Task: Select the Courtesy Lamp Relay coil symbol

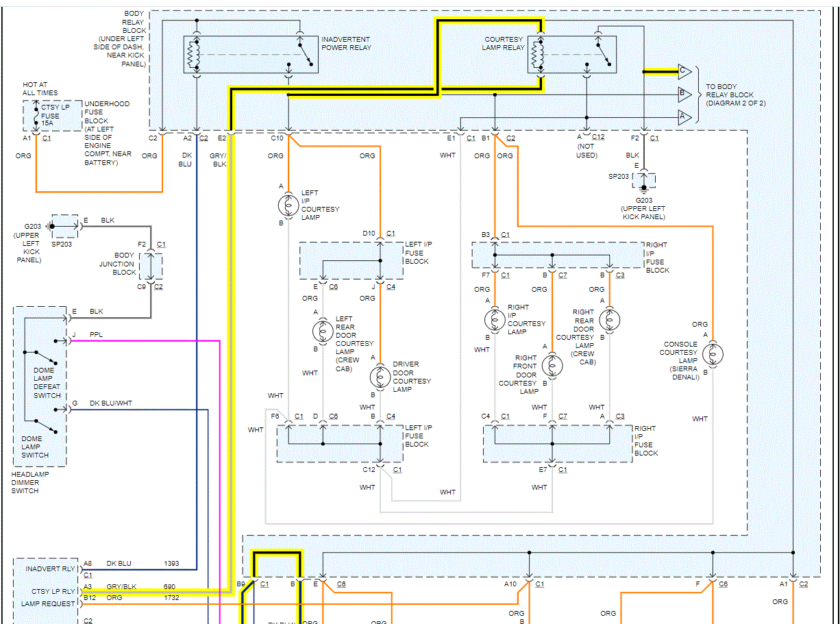Action: pyautogui.click(x=537, y=56)
